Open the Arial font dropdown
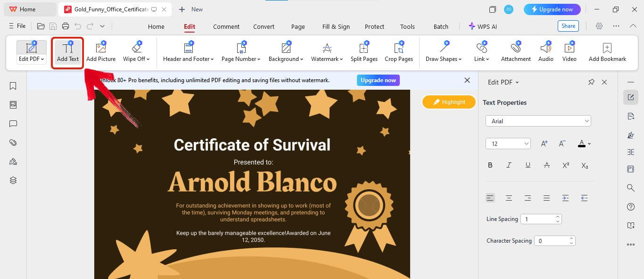 (x=538, y=121)
